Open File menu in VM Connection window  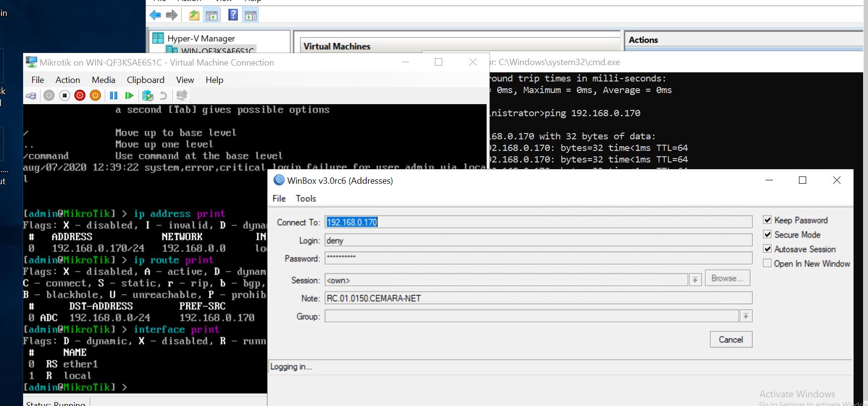point(38,80)
